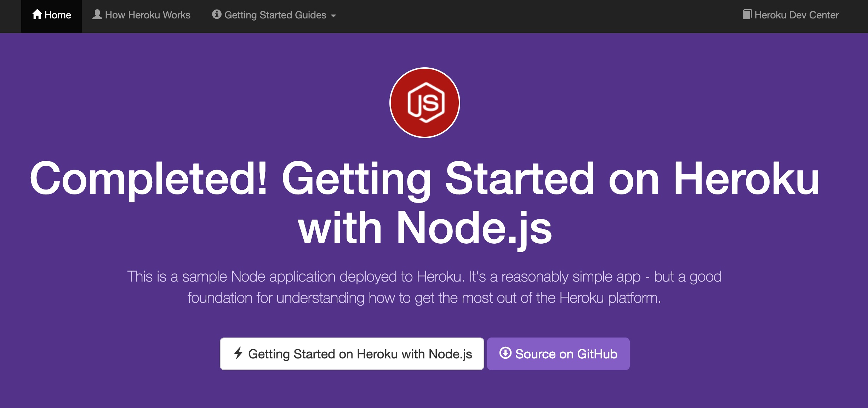868x408 pixels.
Task: Click the user icon beside How Heroku Works
Action: point(97,15)
